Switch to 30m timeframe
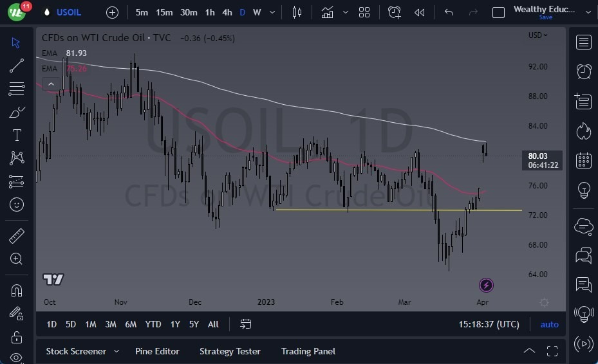Image resolution: width=598 pixels, height=364 pixels. tap(189, 13)
